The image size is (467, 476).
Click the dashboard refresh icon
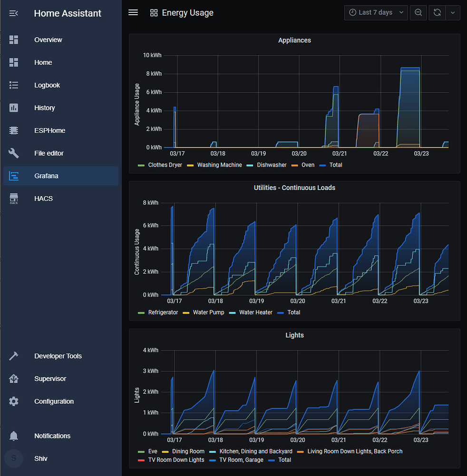point(437,13)
